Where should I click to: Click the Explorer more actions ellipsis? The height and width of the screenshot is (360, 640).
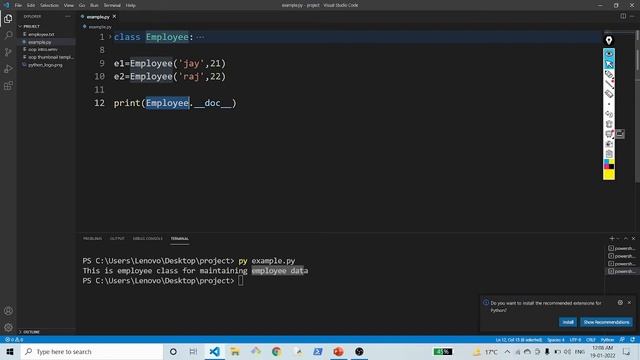point(68,16)
